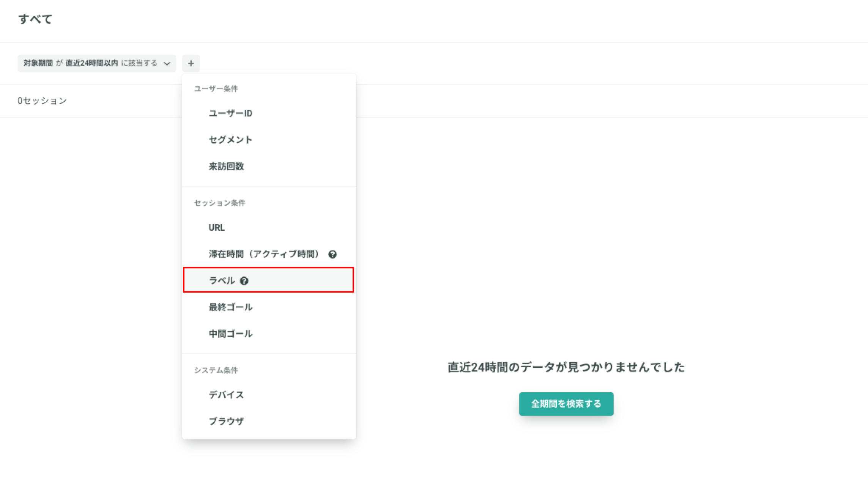Choose 最終ゴール condition
The image size is (868, 491).
(x=269, y=307)
